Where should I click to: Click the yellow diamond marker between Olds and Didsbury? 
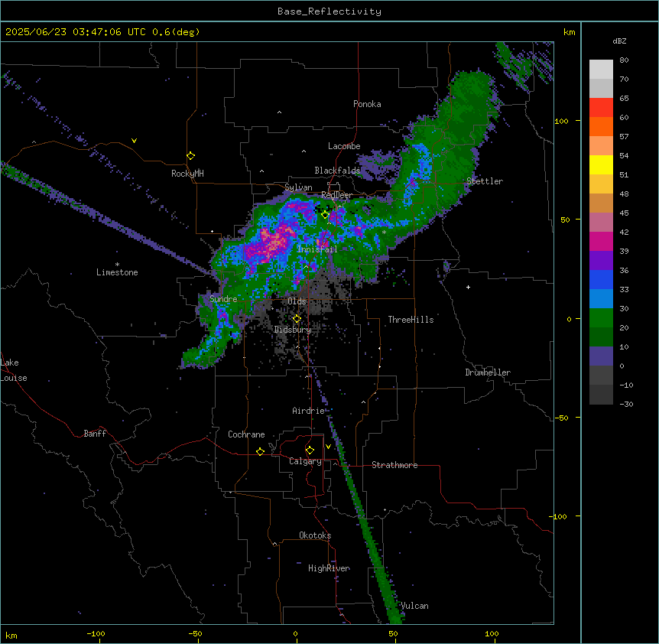pos(297,319)
